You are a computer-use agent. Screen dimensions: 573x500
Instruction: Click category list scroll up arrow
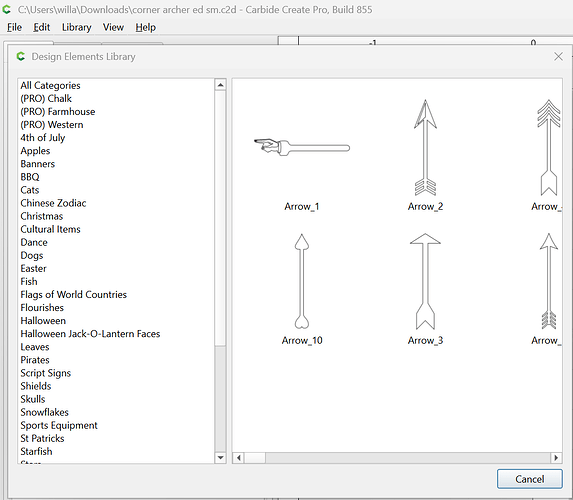pyautogui.click(x=220, y=85)
